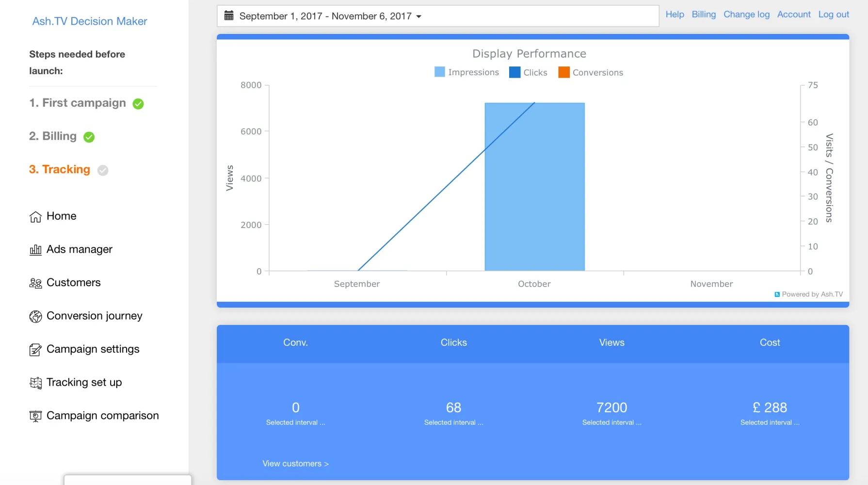868x485 pixels.
Task: Click the Campaign settings pencil icon
Action: pyautogui.click(x=35, y=350)
